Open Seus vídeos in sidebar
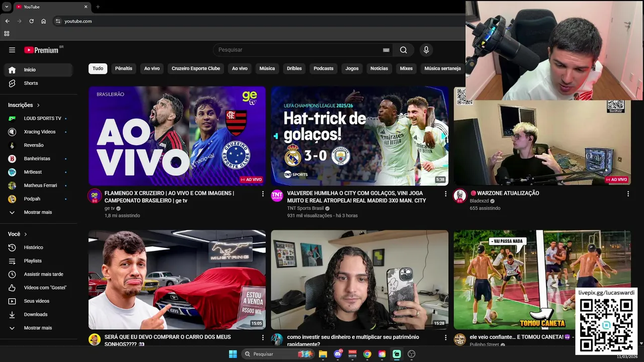 coord(38,301)
